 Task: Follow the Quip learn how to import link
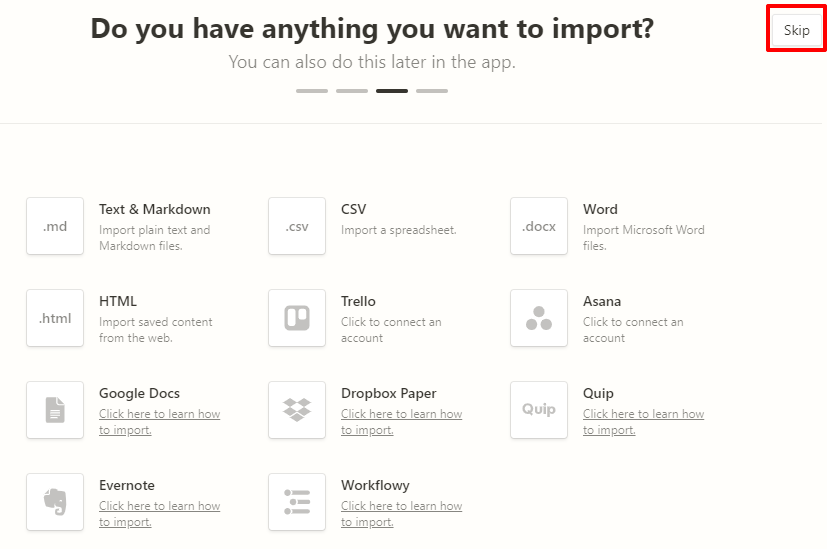pyautogui.click(x=643, y=422)
